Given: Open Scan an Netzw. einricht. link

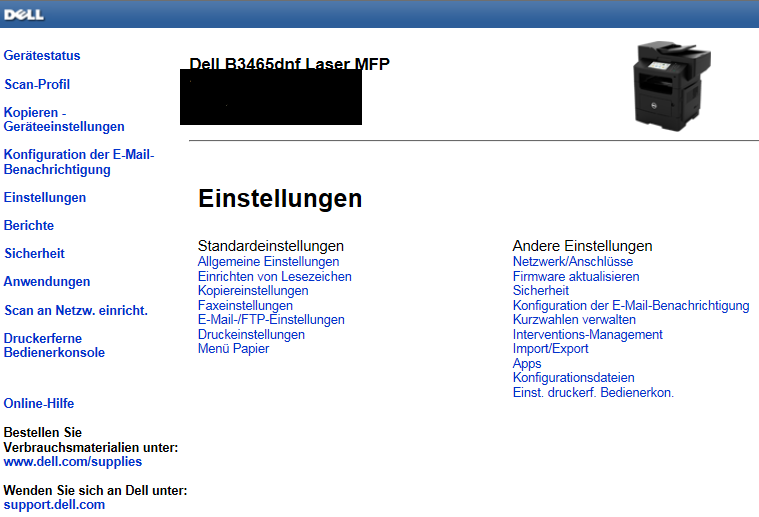Looking at the screenshot, I should (76, 310).
